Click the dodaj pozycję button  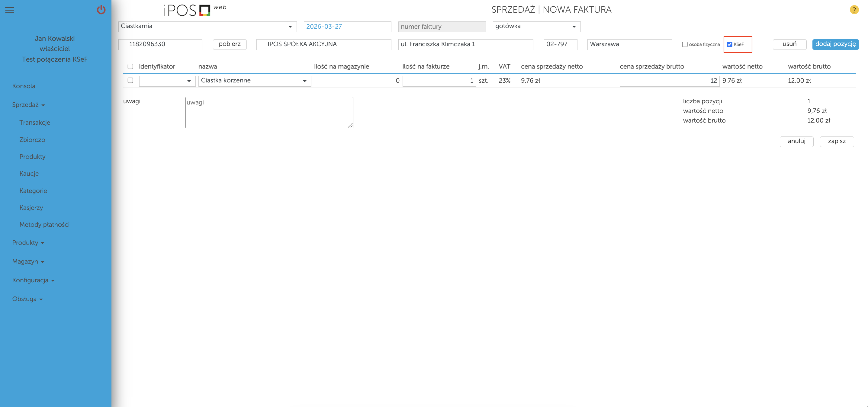tap(835, 44)
